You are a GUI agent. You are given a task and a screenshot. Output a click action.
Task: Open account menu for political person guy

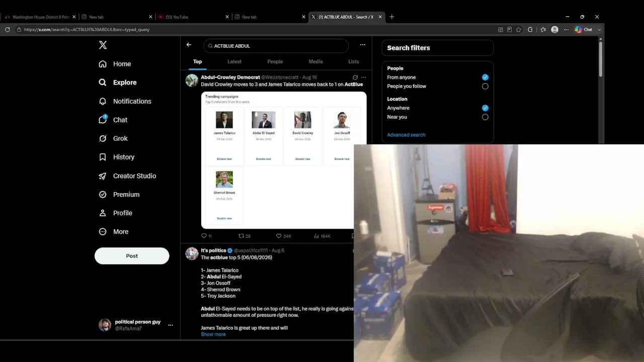click(171, 325)
